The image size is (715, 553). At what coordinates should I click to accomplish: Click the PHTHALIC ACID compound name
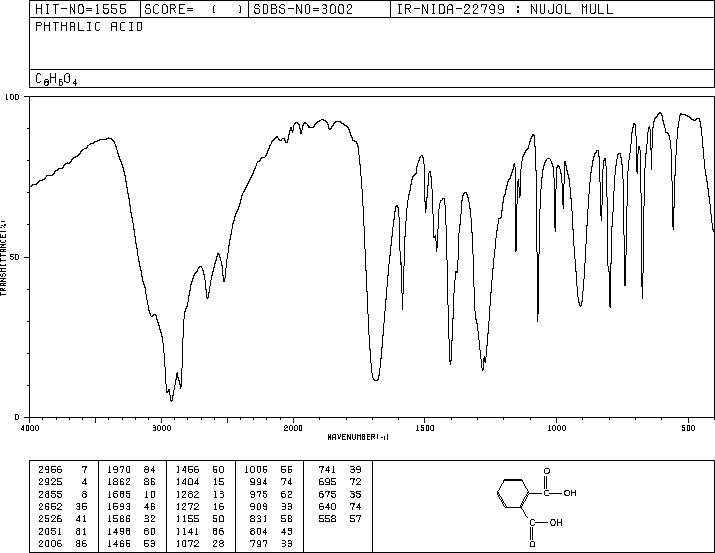tap(89, 27)
